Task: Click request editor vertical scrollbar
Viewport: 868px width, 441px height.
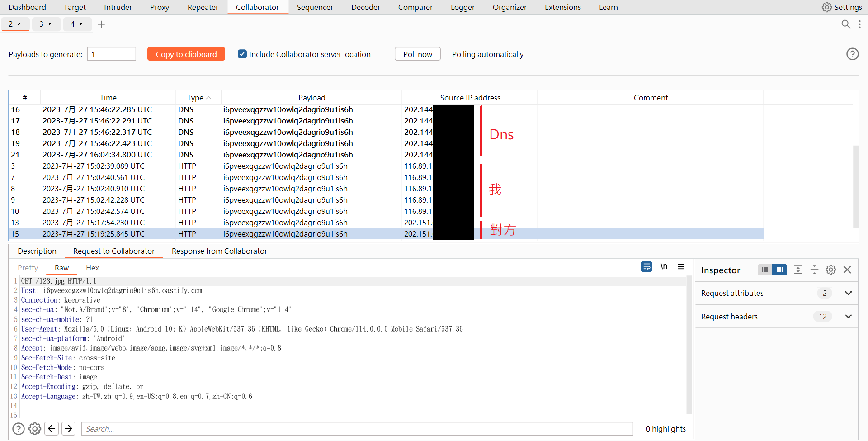Action: tap(689, 344)
